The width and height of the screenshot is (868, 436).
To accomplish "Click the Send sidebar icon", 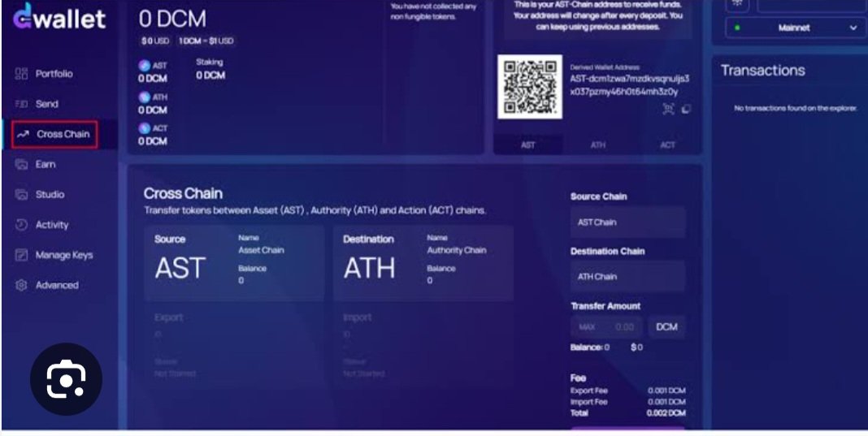I will pyautogui.click(x=21, y=104).
